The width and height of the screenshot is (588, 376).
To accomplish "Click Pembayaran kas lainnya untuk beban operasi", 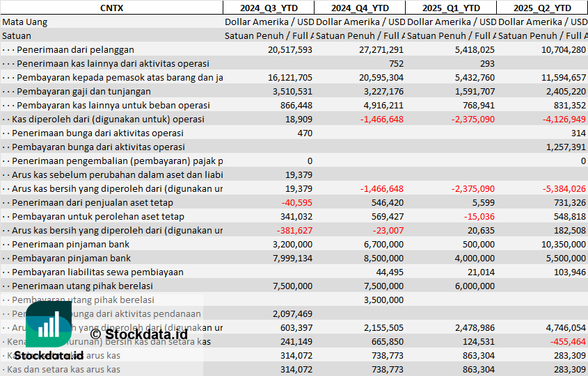I will pos(113,105).
